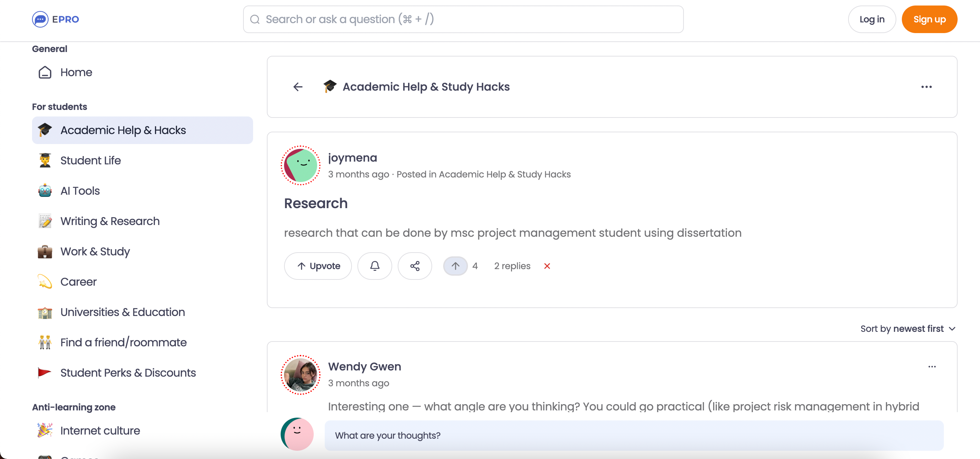The width and height of the screenshot is (980, 459).
Task: Select Writing & Research category
Action: pos(110,221)
